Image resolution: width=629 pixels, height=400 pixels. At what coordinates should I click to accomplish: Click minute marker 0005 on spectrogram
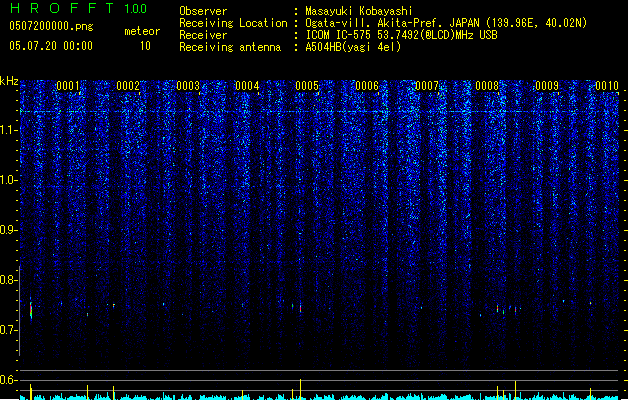pyautogui.click(x=307, y=85)
